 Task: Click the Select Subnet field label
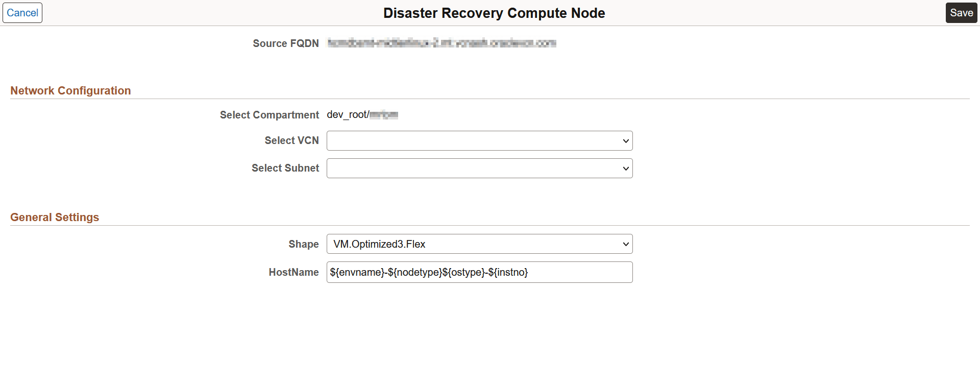(285, 168)
